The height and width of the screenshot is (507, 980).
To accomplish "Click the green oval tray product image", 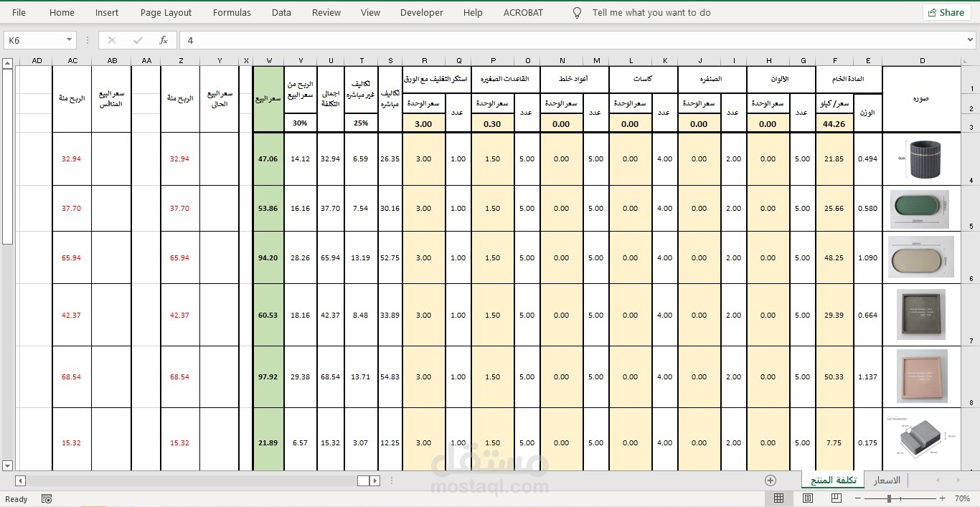I will click(x=920, y=209).
